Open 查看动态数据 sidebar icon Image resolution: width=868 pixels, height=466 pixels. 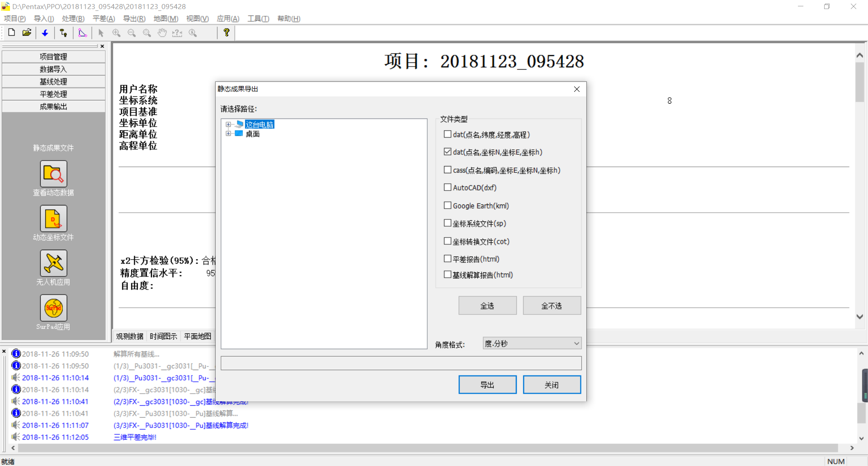[x=53, y=174]
